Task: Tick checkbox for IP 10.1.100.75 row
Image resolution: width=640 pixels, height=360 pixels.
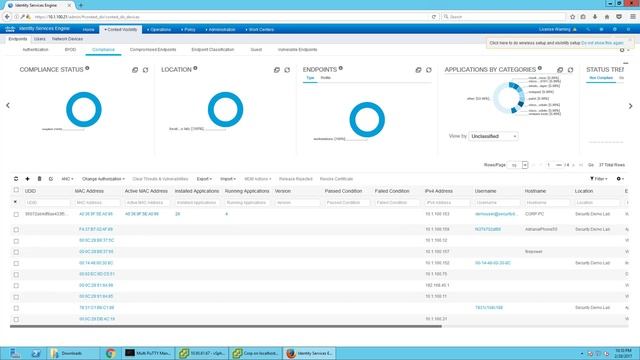Action: 16,275
